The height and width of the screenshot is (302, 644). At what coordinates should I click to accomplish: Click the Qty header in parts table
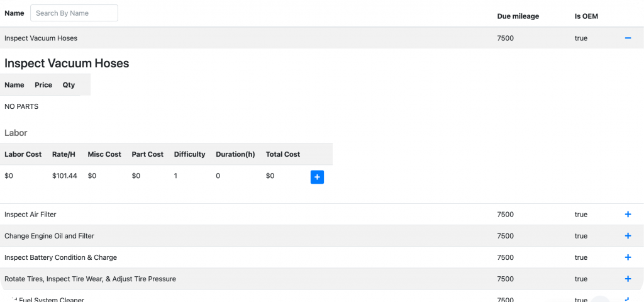tap(69, 85)
